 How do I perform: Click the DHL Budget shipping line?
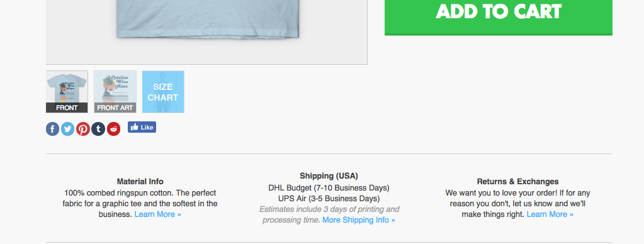coord(329,188)
